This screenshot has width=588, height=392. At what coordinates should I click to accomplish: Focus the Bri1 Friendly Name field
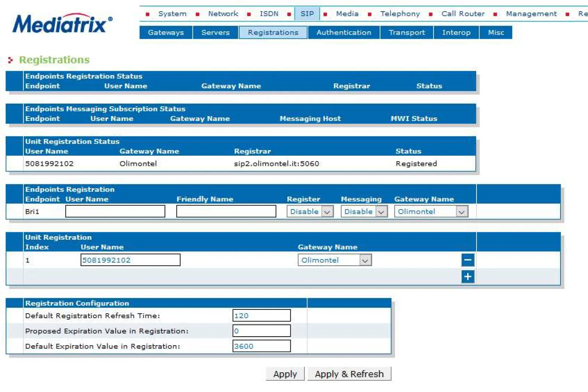pos(226,211)
